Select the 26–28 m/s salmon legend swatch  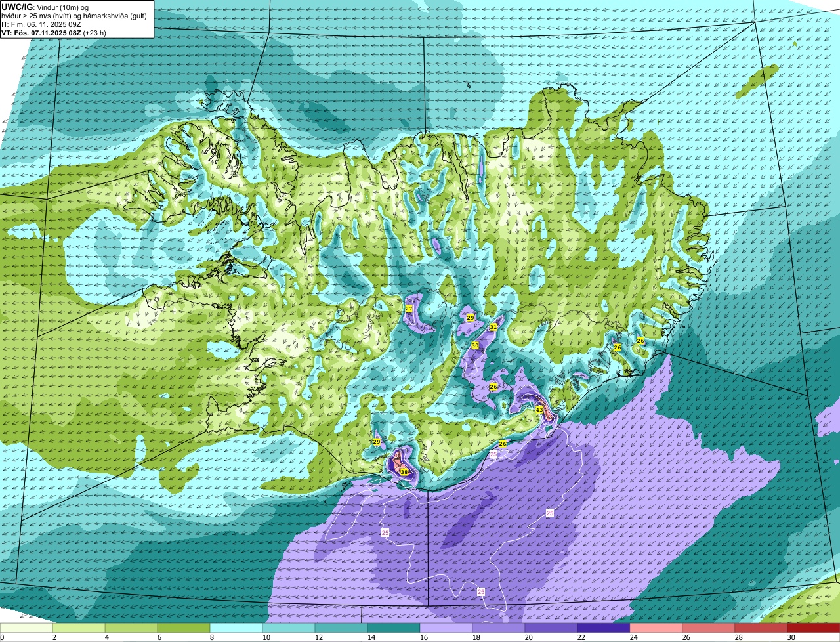pos(709,628)
